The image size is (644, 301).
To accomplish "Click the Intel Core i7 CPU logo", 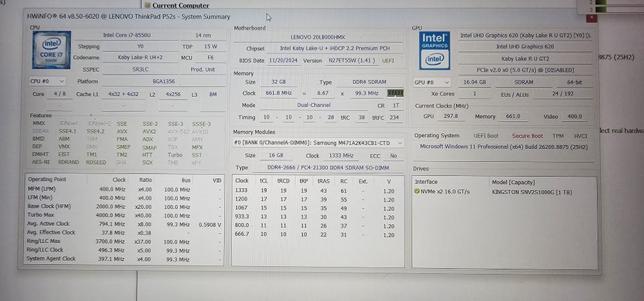I will tap(52, 50).
